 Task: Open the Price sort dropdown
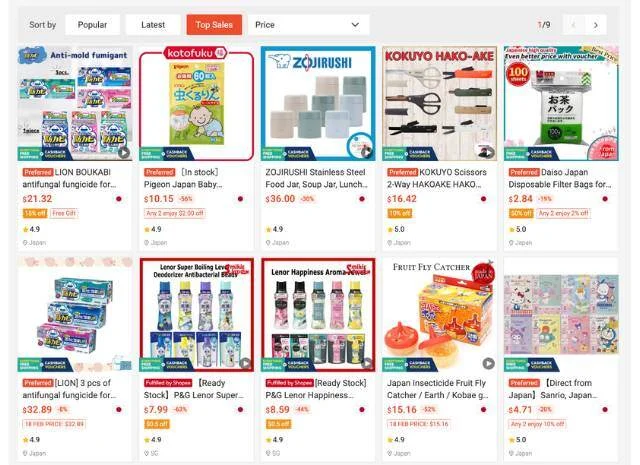[x=309, y=25]
